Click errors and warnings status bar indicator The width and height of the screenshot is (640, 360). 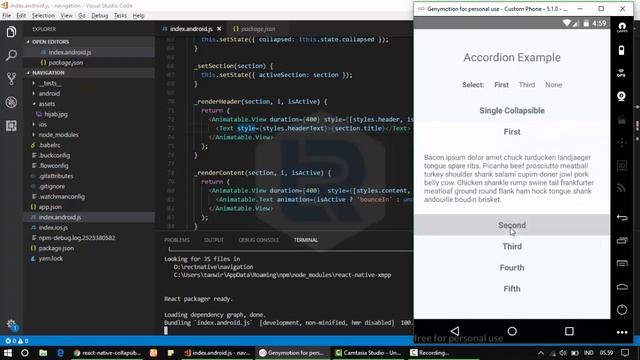tap(17, 341)
